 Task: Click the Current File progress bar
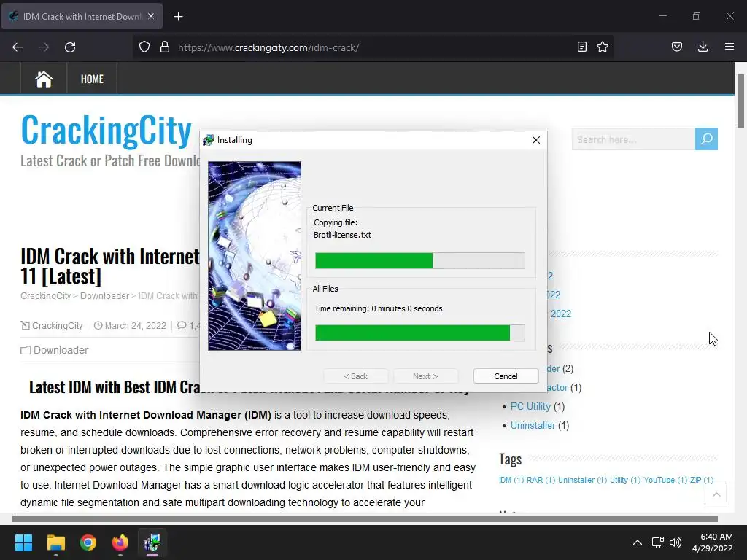click(420, 261)
